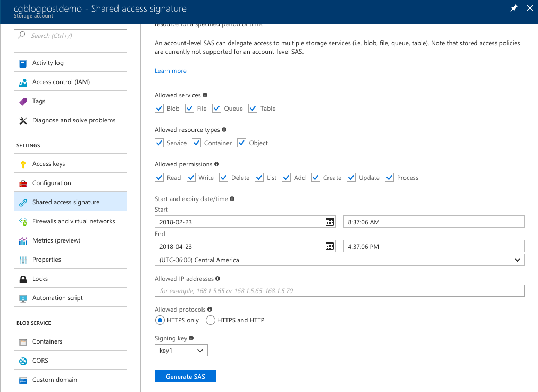The height and width of the screenshot is (392, 538).
Task: Click the Diagnose and solve problems wrench icon
Action: [x=23, y=121]
